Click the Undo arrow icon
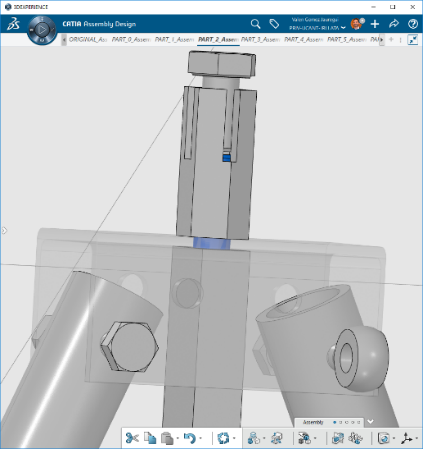Screen dimensions: 423x449 190,438
